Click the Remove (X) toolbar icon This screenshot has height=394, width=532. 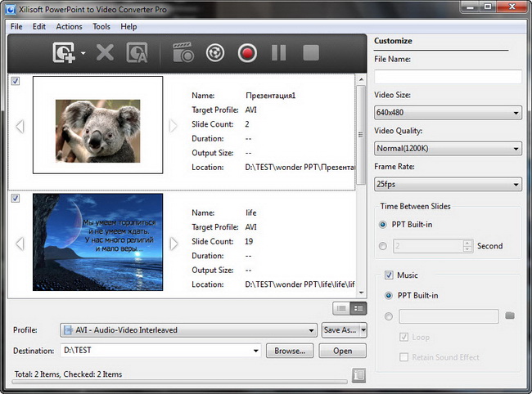click(x=105, y=54)
